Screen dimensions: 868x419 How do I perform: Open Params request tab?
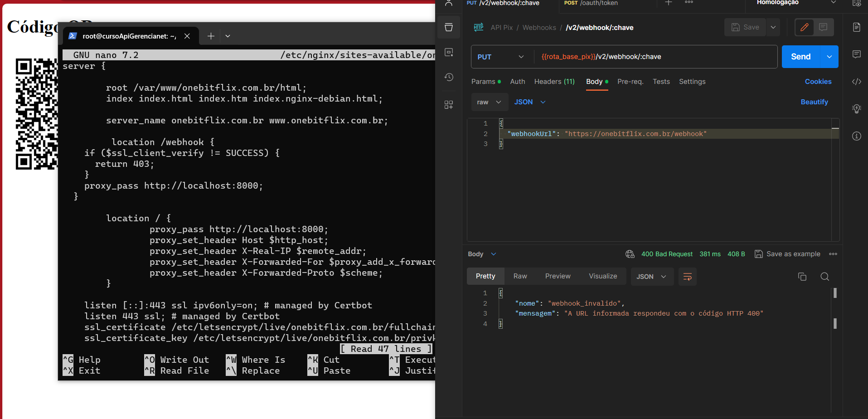click(x=486, y=82)
